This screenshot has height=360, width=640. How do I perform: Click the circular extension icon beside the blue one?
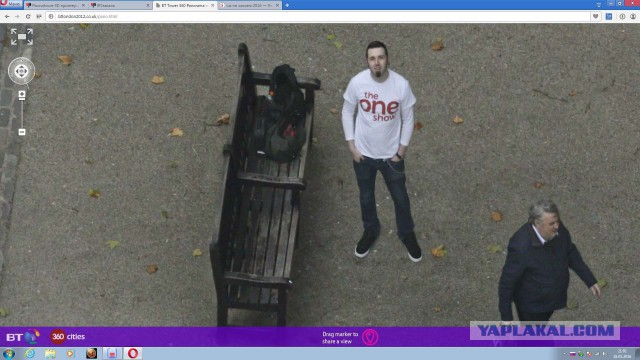(x=622, y=16)
